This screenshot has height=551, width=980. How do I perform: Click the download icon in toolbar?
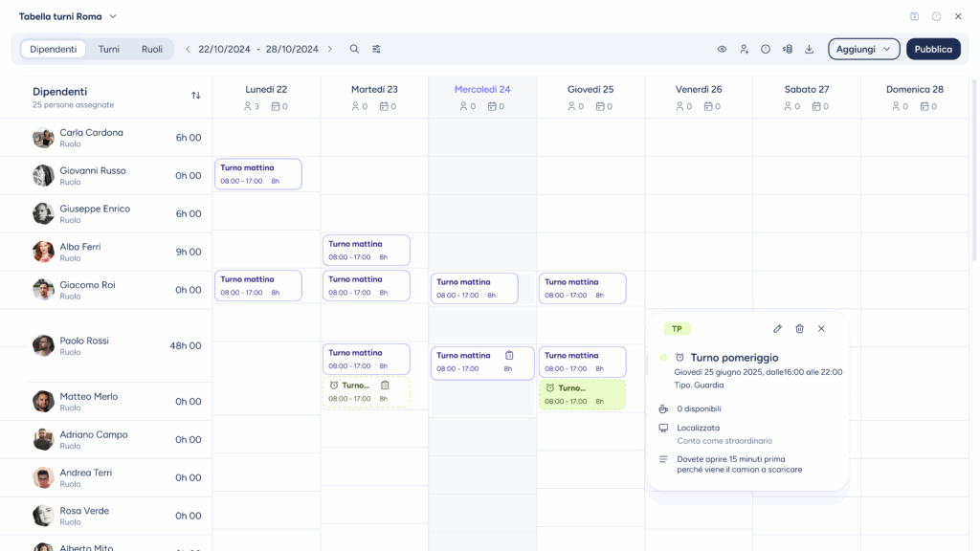click(x=809, y=49)
